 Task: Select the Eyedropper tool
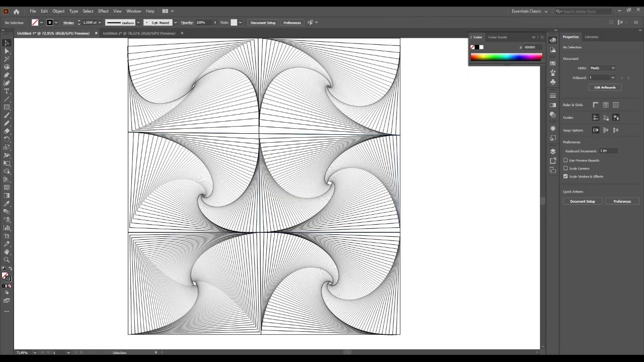(7, 204)
